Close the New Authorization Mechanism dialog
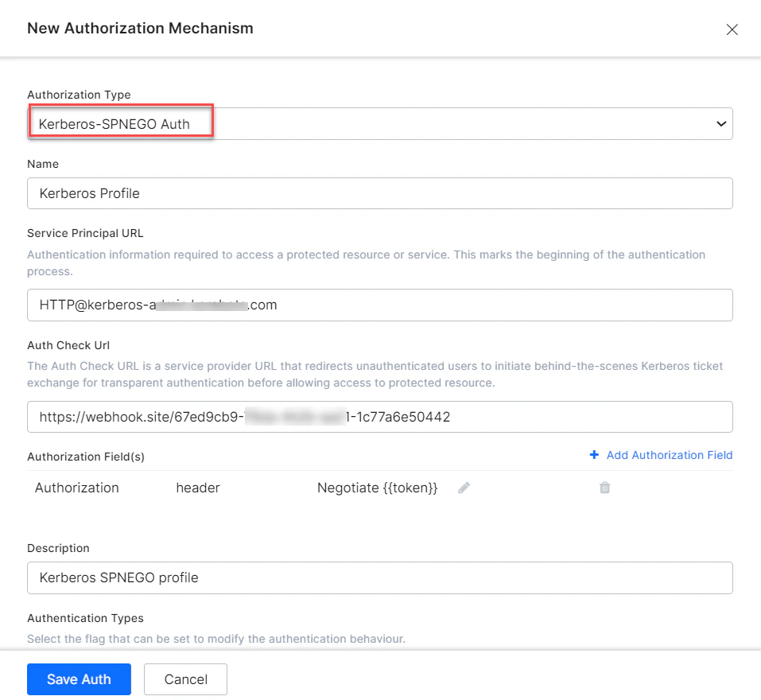Viewport: 761px width, 700px height. click(x=732, y=29)
